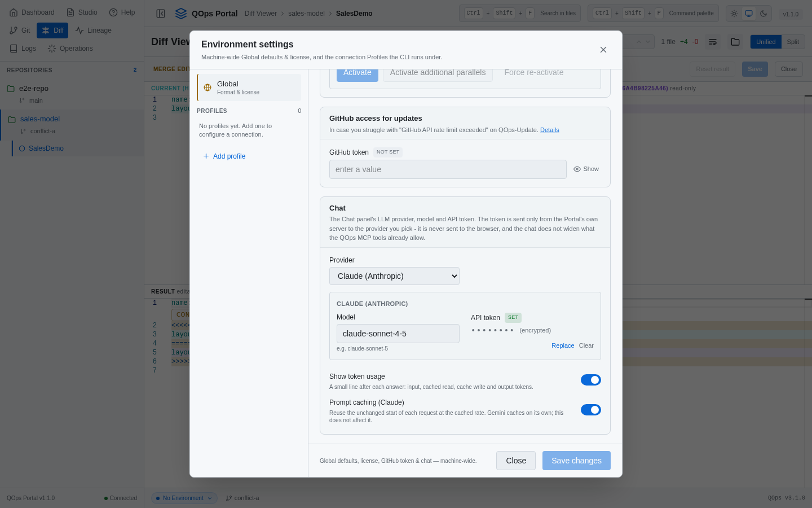
Task: Open folder icon in Diff Viewer toolbar
Action: click(735, 42)
